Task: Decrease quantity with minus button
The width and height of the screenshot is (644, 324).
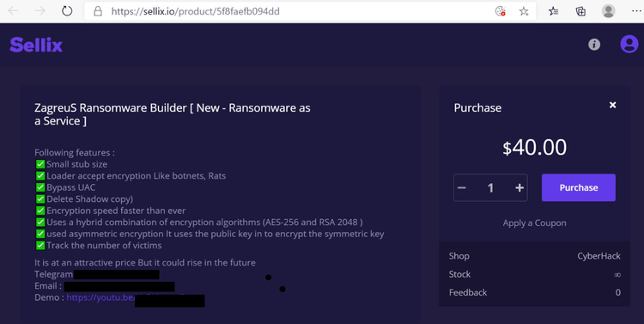Action: (462, 188)
